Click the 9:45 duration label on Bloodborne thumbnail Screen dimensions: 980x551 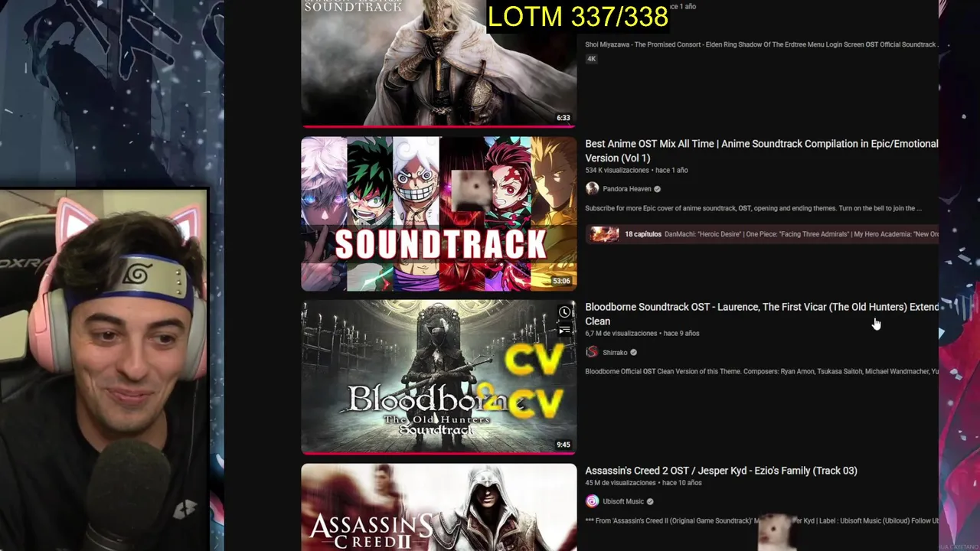pyautogui.click(x=563, y=445)
